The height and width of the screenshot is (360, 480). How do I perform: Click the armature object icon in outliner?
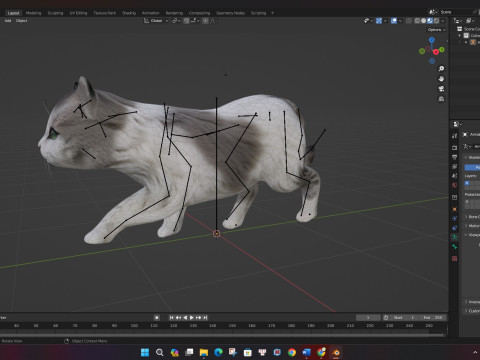tap(473, 42)
